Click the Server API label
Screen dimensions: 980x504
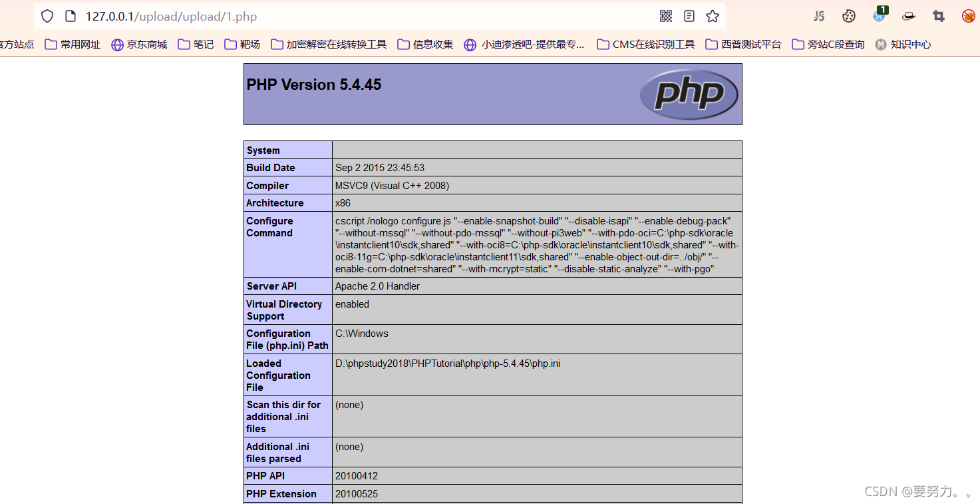(272, 286)
